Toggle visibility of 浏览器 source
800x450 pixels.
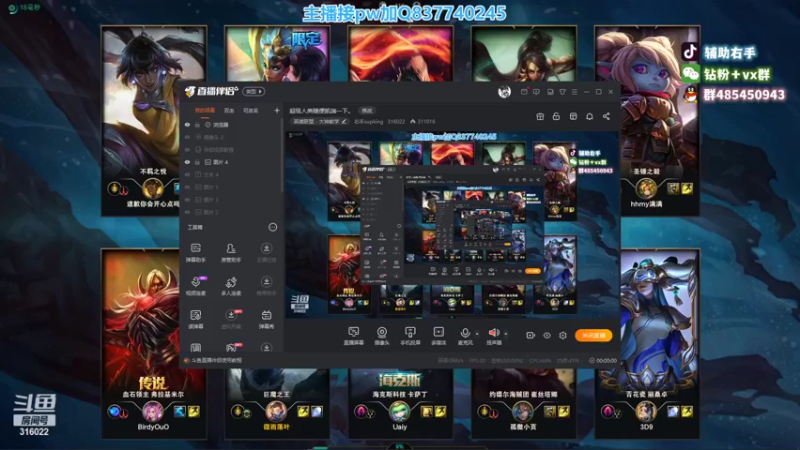tap(187, 125)
